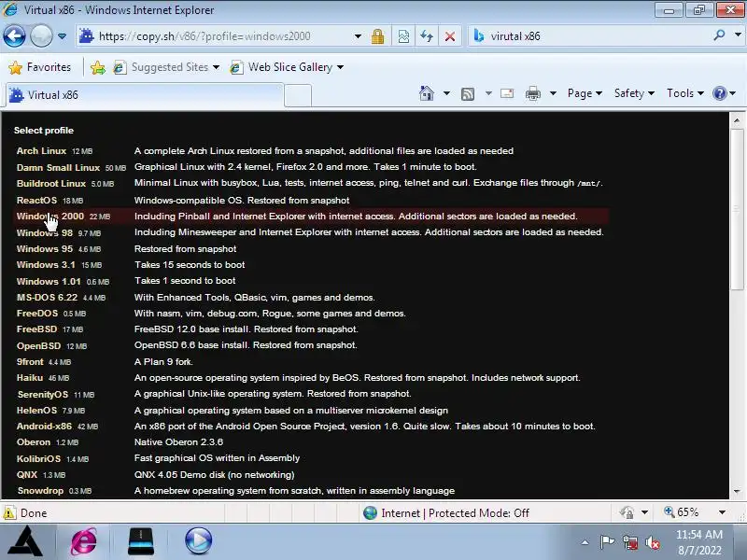The height and width of the screenshot is (560, 747).
Task: Boot the Windows 98 profile
Action: point(44,232)
